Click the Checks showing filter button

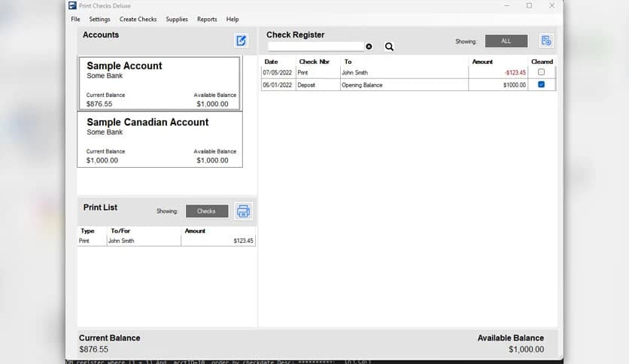coord(207,211)
